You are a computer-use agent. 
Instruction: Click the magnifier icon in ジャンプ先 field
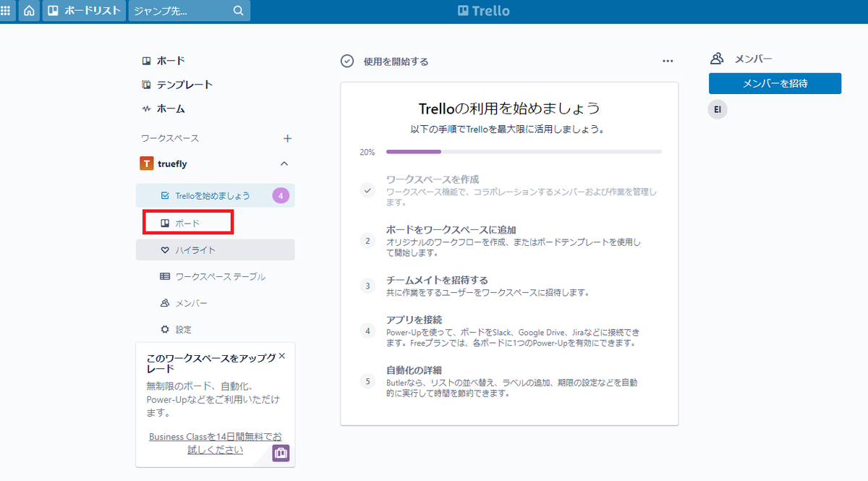239,11
